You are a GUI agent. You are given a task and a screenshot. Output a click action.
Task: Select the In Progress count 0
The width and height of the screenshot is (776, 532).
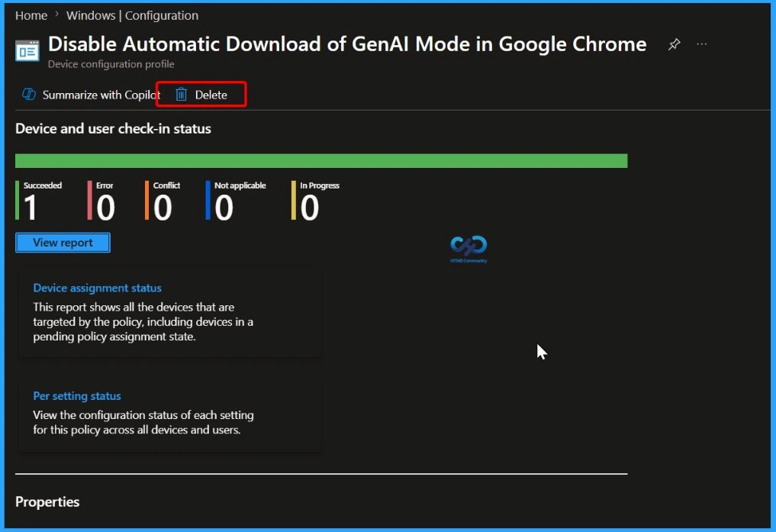(309, 208)
